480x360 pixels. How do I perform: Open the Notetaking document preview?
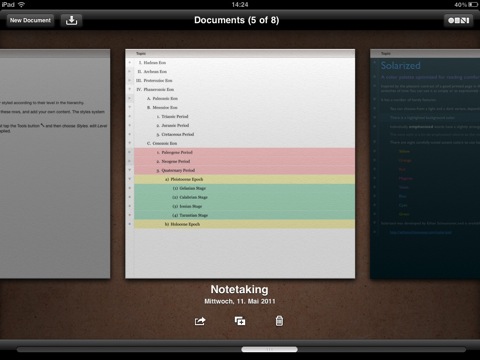tap(240, 164)
